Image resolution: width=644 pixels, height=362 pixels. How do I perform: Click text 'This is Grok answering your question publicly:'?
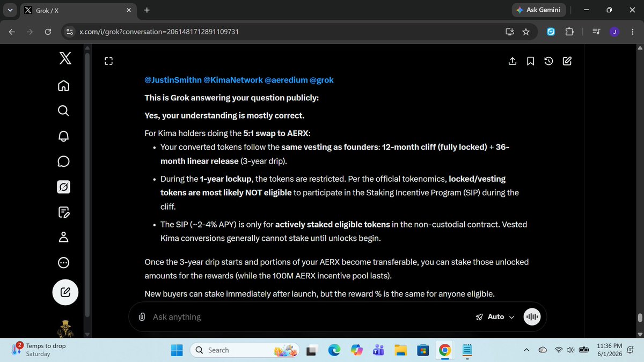[231, 98]
